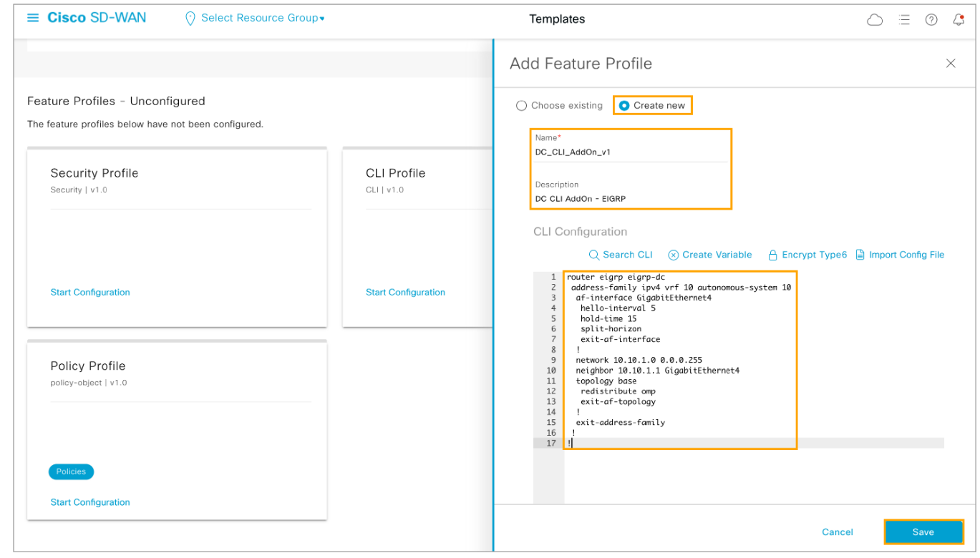980x558 pixels.
Task: Click the Policies tag in Policy Profile
Action: tap(71, 471)
